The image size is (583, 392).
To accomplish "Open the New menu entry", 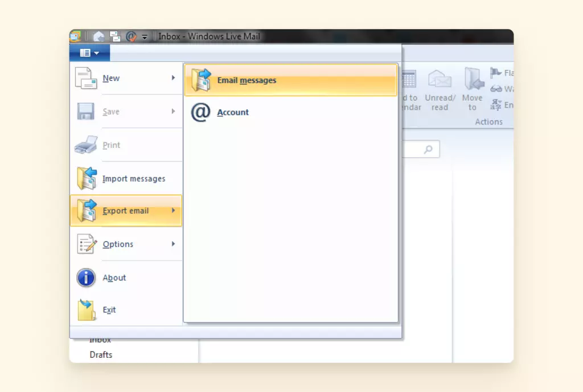I will tap(126, 78).
